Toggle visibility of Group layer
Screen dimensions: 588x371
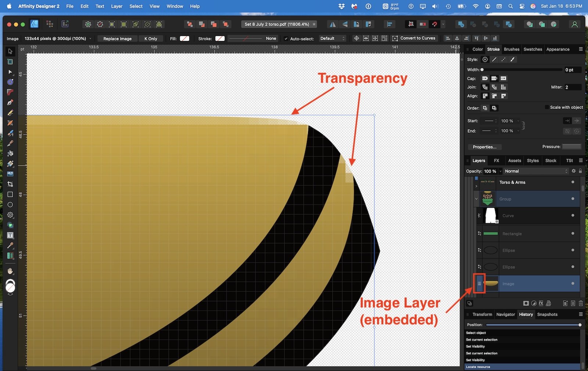pos(573,199)
